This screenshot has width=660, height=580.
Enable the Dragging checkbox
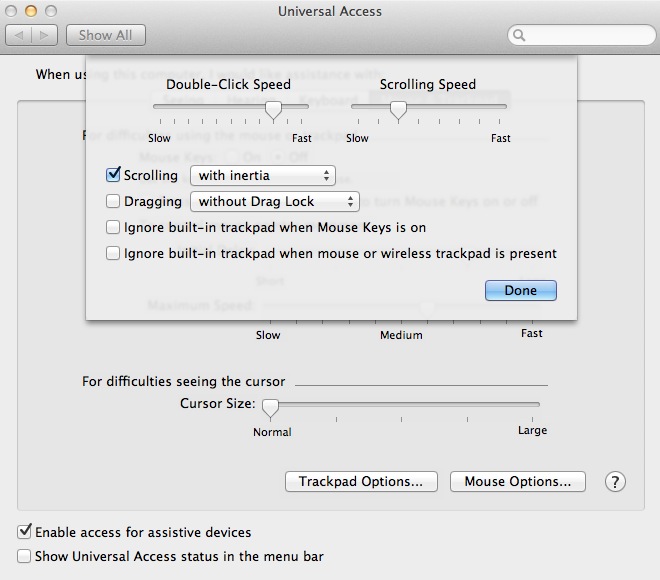(113, 201)
